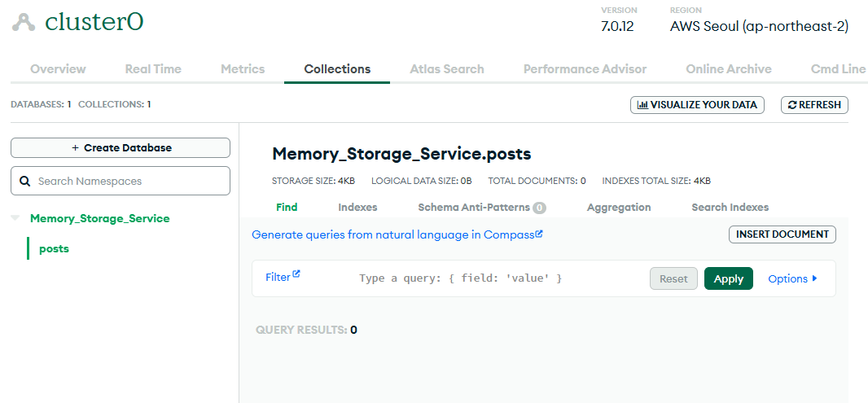
Task: Click the external link icon next to Filter
Action: click(296, 274)
